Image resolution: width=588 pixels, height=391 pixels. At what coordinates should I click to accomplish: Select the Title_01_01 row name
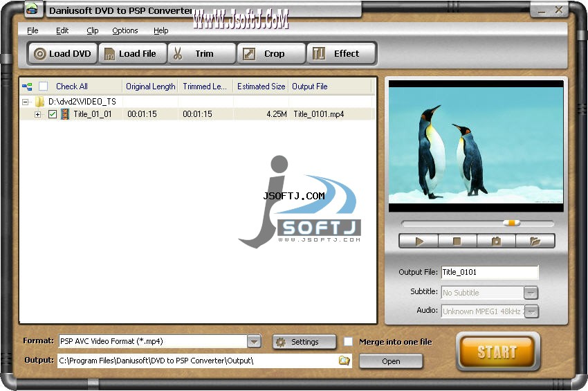click(92, 114)
